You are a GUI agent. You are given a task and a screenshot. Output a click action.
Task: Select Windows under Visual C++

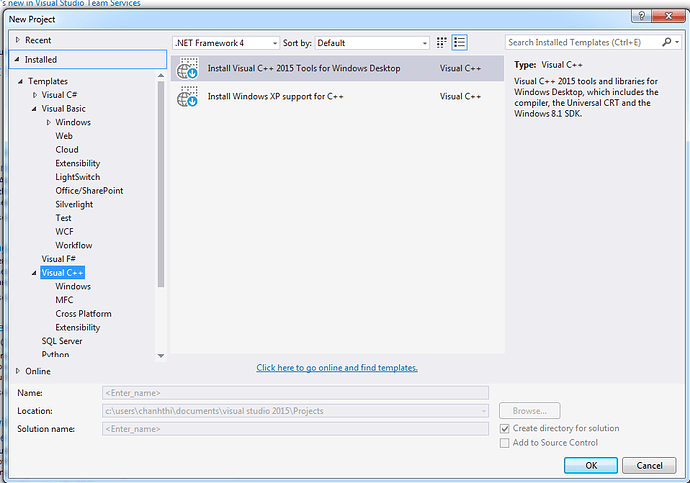pos(73,286)
